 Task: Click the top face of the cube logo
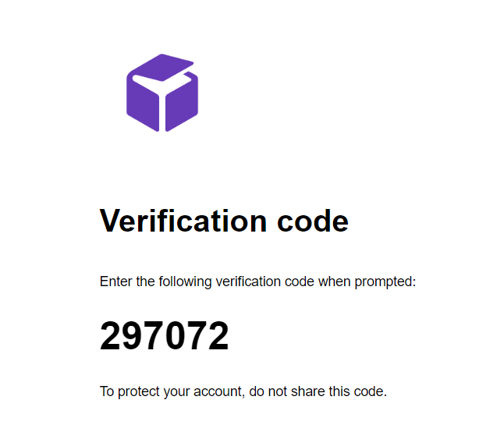pos(163,67)
